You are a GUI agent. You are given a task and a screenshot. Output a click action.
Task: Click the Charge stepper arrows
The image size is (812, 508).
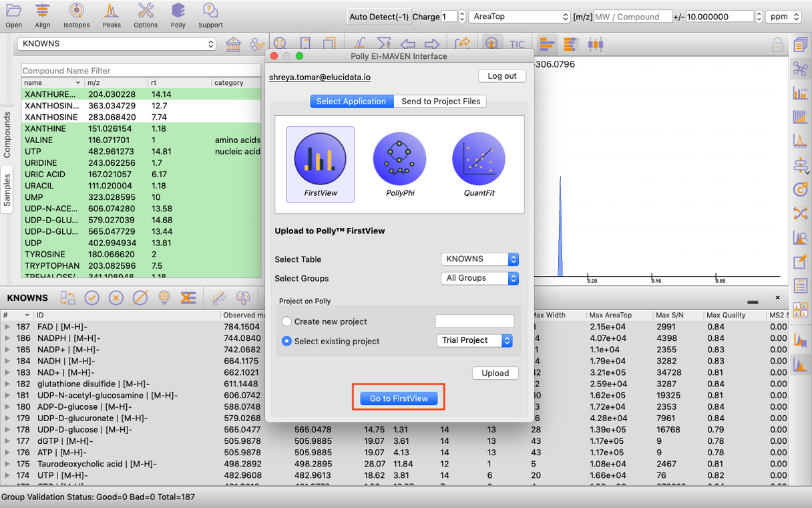pos(462,17)
